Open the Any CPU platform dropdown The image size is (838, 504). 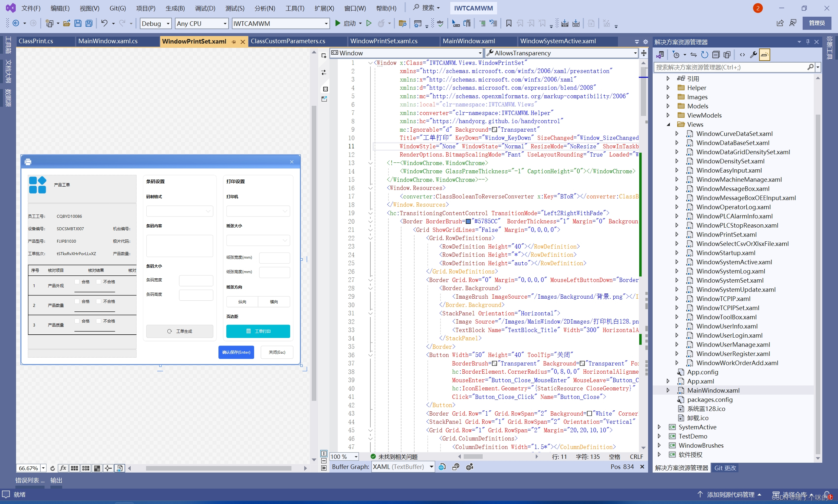(202, 24)
